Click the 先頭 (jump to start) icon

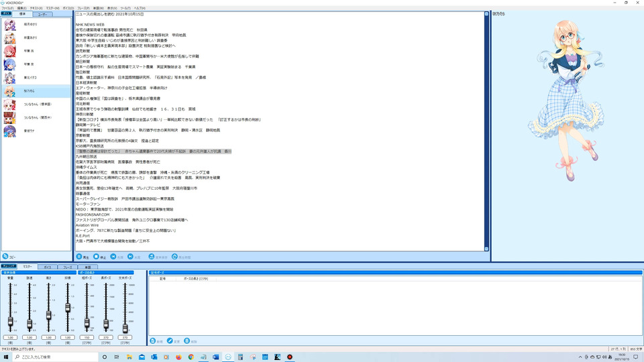(113, 257)
